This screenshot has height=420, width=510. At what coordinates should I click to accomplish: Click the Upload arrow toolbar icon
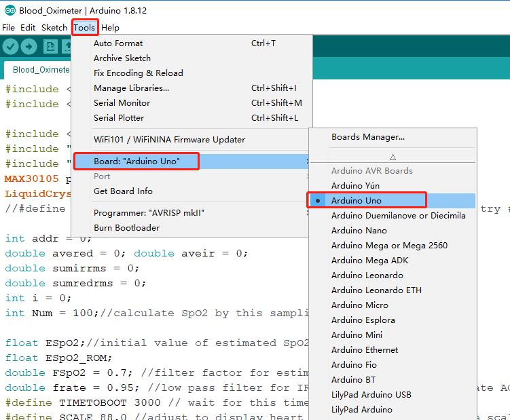[x=29, y=46]
